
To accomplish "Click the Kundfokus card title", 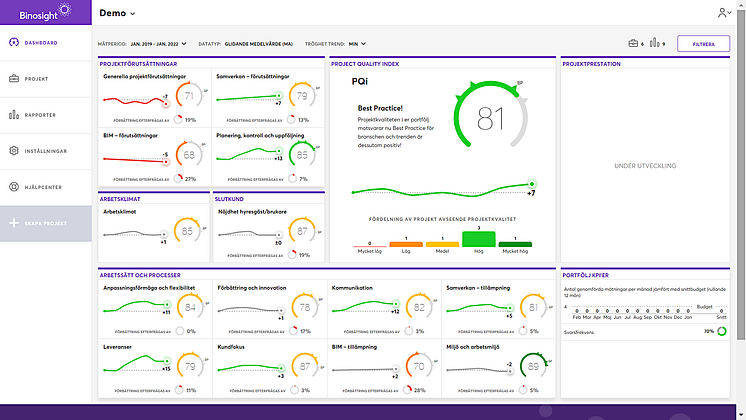I will [231, 347].
